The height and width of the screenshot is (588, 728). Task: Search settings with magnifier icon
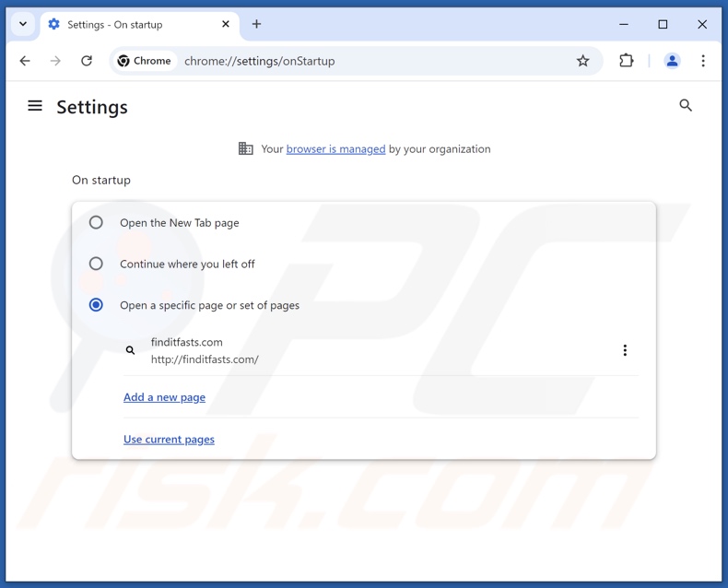click(x=686, y=105)
